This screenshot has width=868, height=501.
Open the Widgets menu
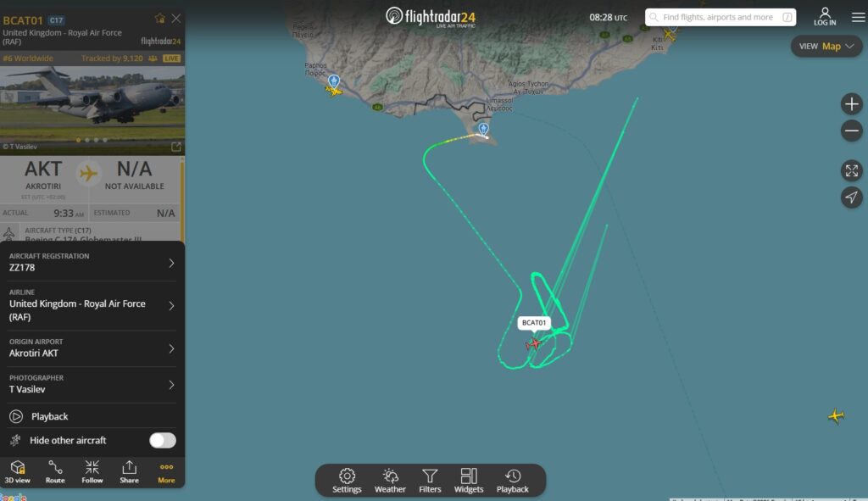point(468,481)
